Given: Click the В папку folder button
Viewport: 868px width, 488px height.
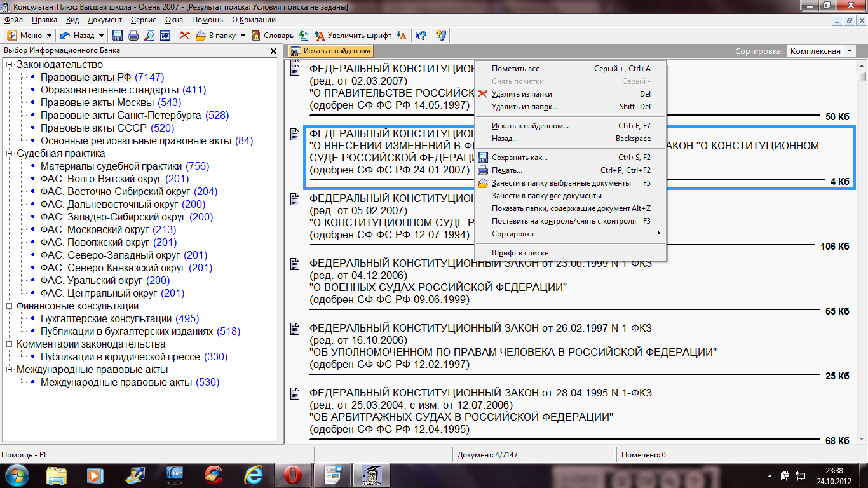Looking at the screenshot, I should 215,36.
